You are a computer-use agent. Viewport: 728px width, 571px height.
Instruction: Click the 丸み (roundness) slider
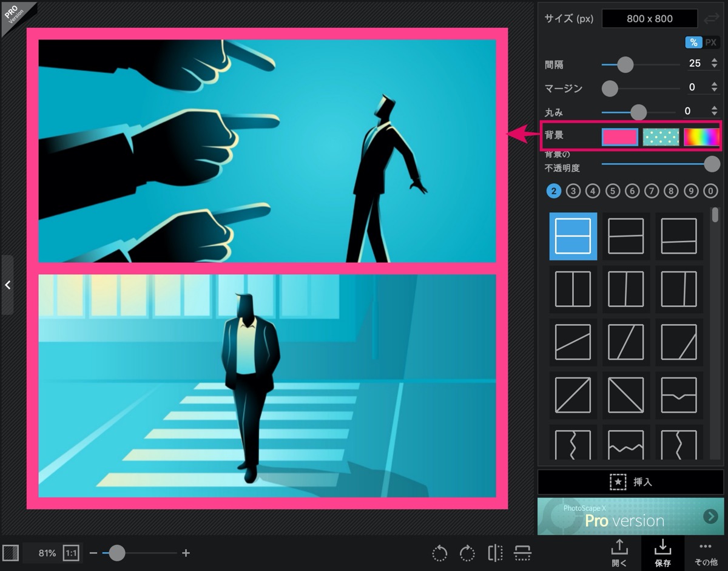[x=639, y=112]
